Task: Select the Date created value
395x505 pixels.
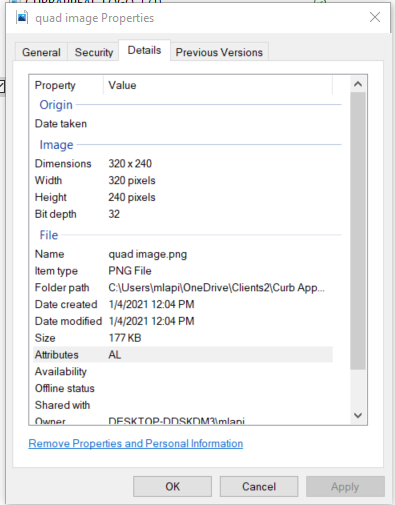Action: click(151, 304)
